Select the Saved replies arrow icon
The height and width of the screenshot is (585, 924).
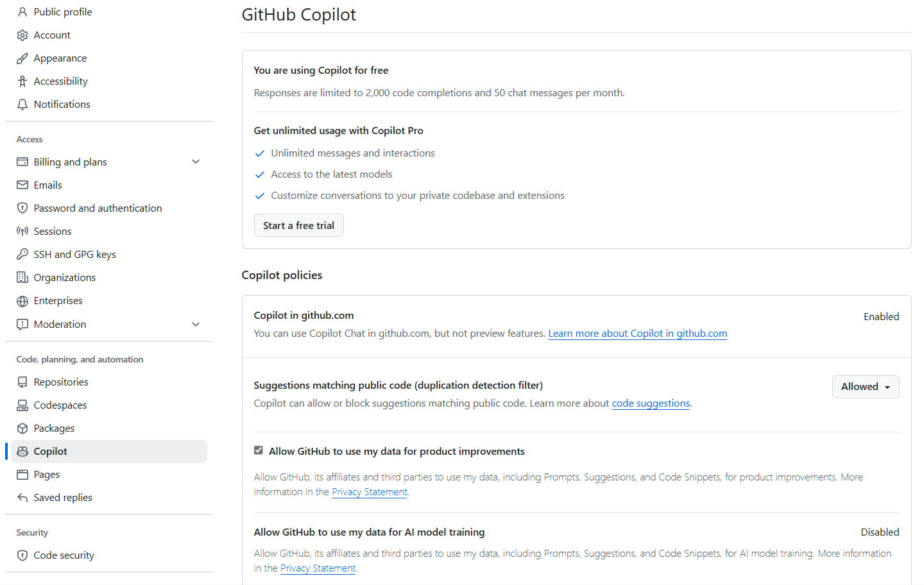pos(23,497)
